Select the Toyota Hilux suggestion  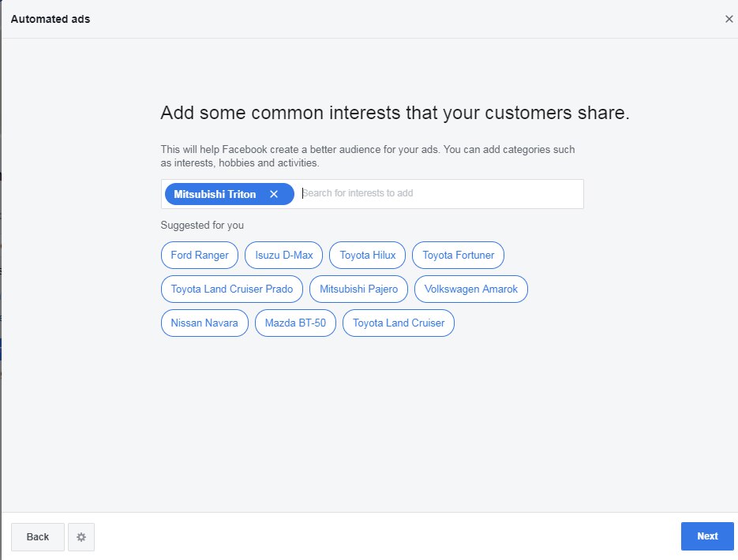pyautogui.click(x=367, y=255)
